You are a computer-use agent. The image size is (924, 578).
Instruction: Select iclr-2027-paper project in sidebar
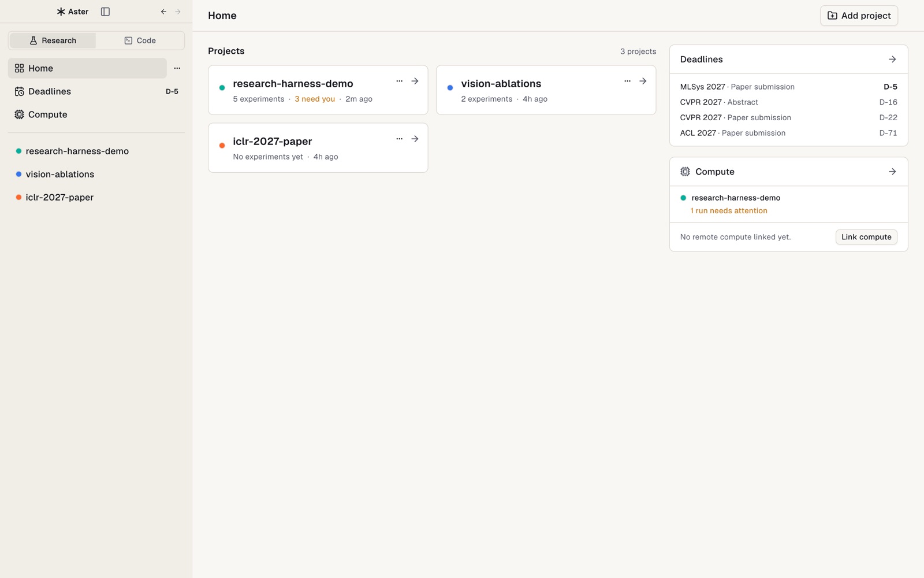tap(96, 197)
